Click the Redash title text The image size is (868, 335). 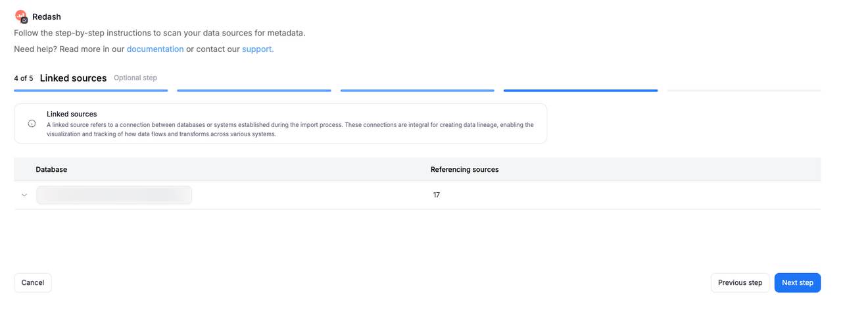coord(47,16)
